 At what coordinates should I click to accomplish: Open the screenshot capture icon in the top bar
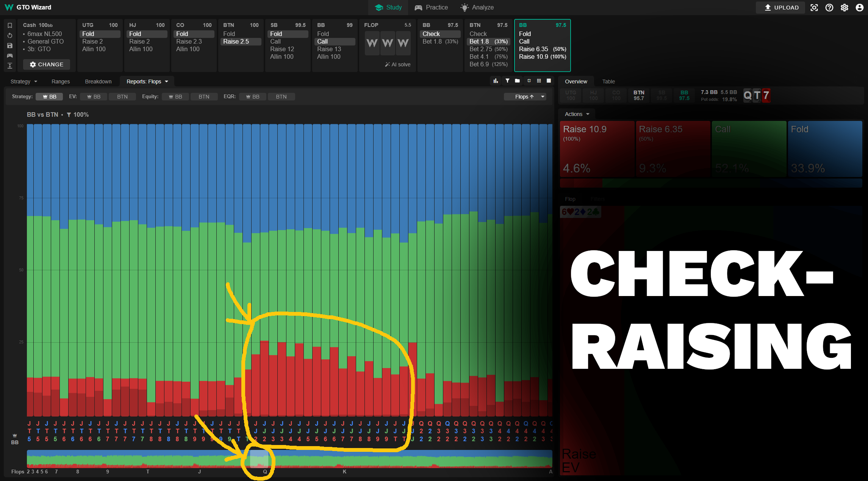(814, 8)
